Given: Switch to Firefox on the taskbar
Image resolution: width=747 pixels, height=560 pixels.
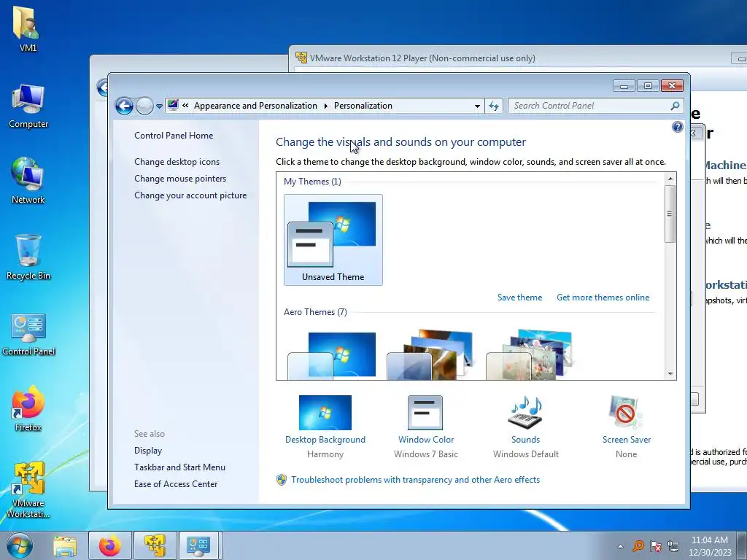Looking at the screenshot, I should point(109,545).
